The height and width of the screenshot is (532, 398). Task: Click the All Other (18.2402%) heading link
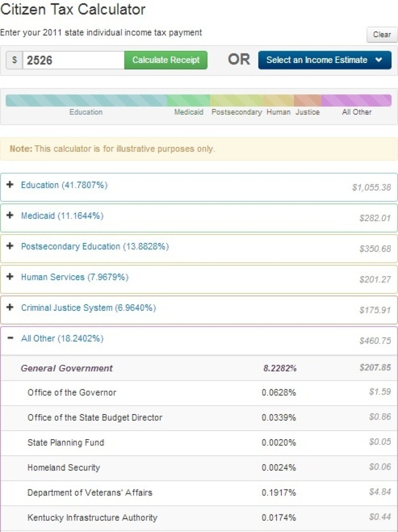coord(62,339)
